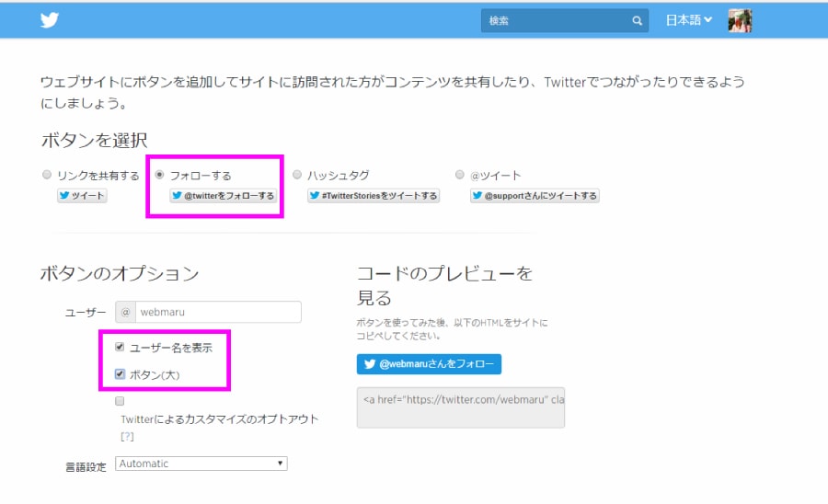828x504 pixels.
Task: Click the @webmaruさんをフォロー preview button
Action: [x=429, y=364]
